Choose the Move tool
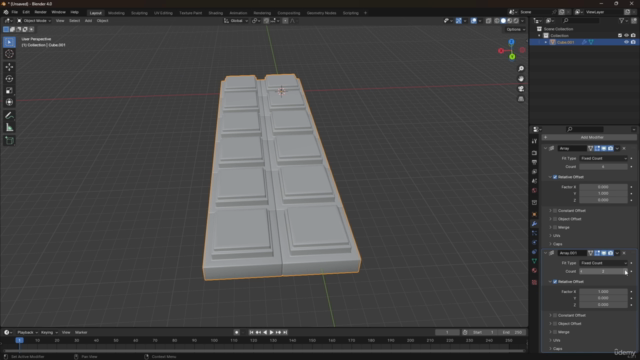 (9, 67)
